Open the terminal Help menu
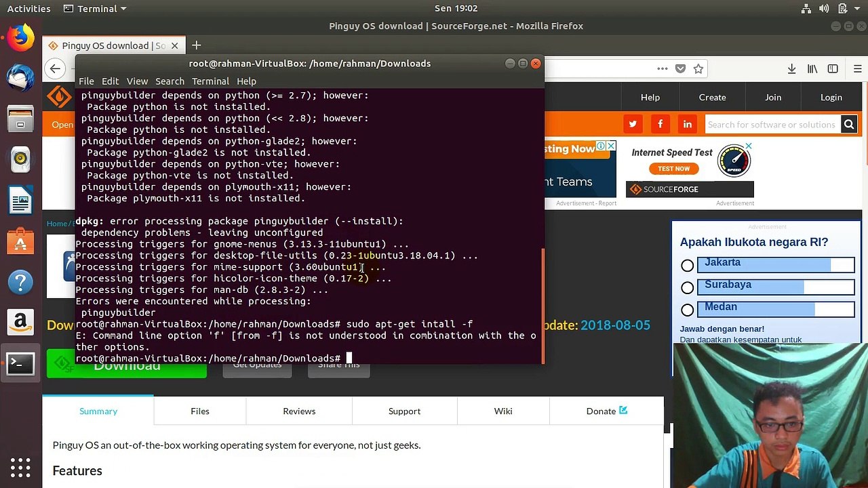 point(246,81)
